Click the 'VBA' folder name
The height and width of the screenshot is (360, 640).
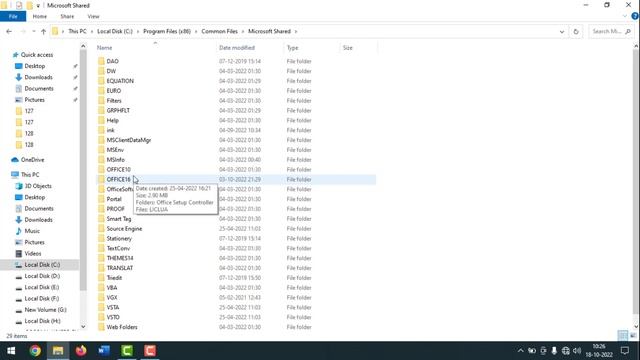(x=112, y=288)
